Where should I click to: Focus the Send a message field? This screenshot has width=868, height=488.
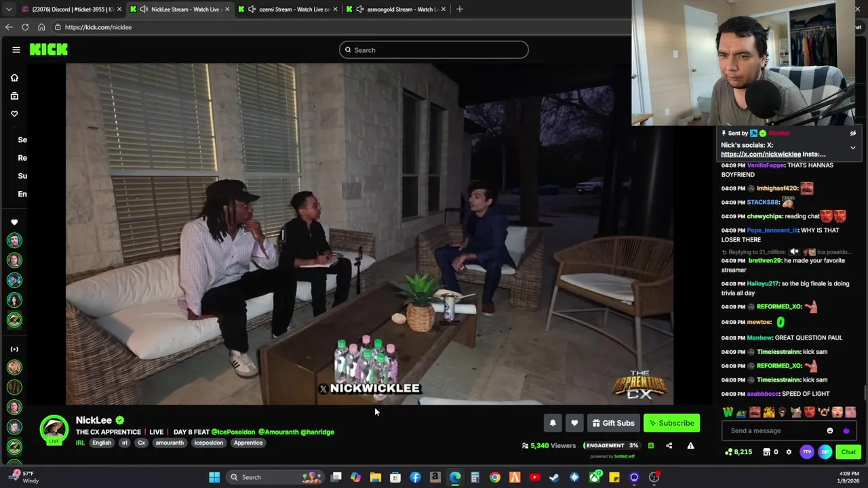pos(773,430)
